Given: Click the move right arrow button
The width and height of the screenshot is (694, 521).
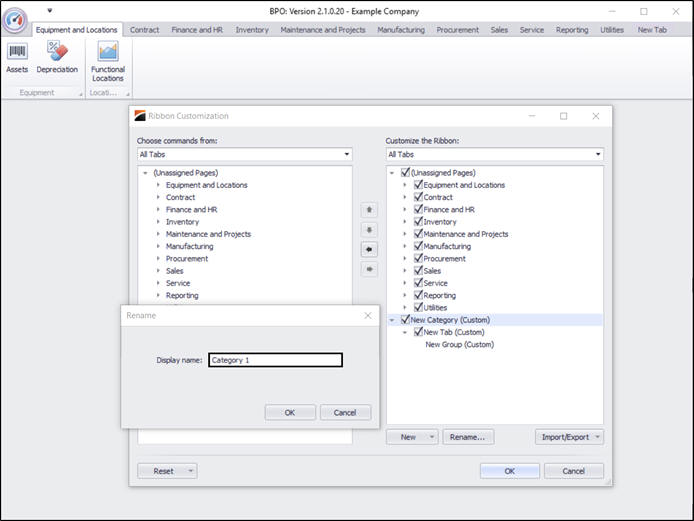Looking at the screenshot, I should [369, 269].
